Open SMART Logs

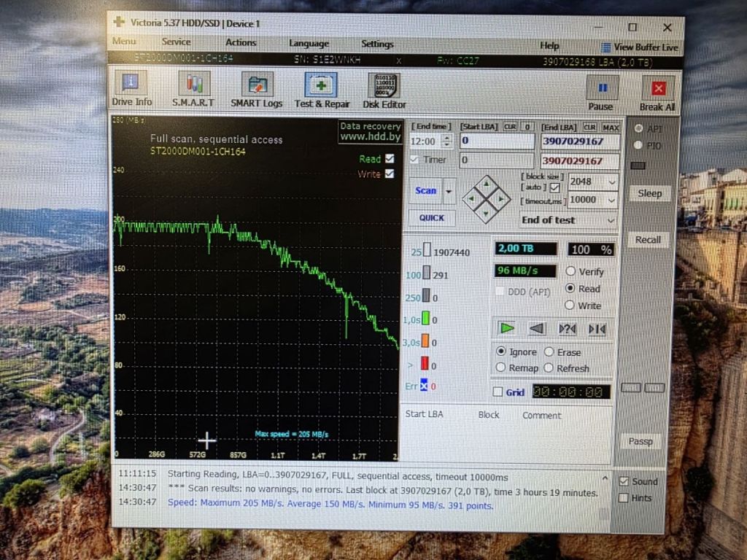click(x=256, y=90)
